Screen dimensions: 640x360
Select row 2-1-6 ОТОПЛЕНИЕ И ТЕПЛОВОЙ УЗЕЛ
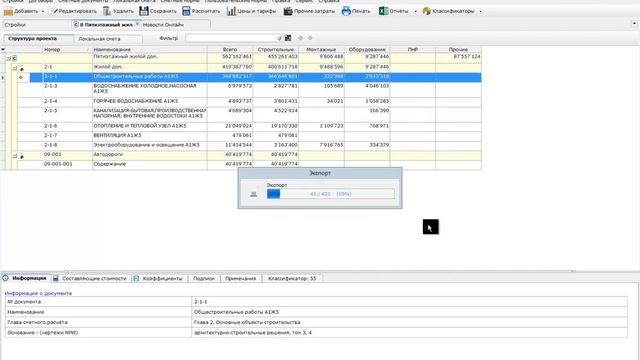(x=249, y=126)
